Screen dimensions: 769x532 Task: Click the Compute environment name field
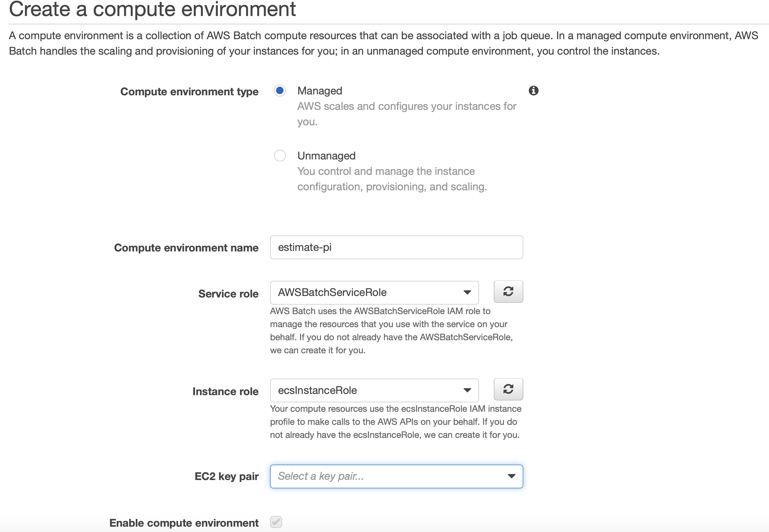[x=396, y=247]
